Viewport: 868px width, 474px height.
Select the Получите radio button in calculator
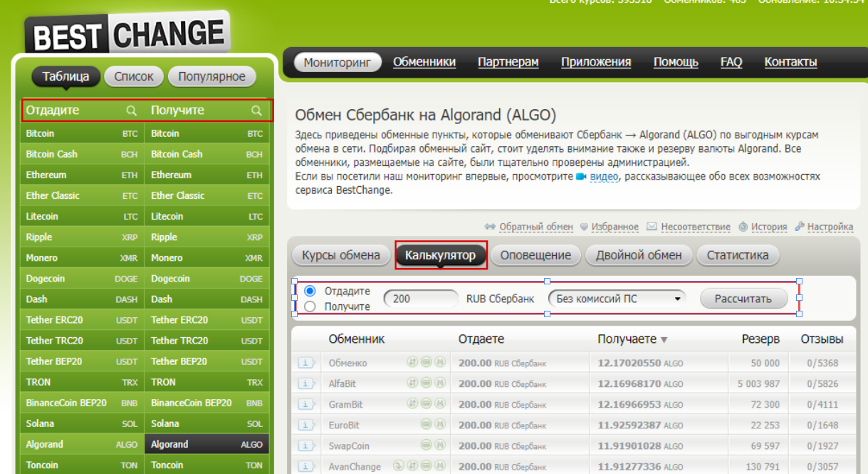[310, 306]
